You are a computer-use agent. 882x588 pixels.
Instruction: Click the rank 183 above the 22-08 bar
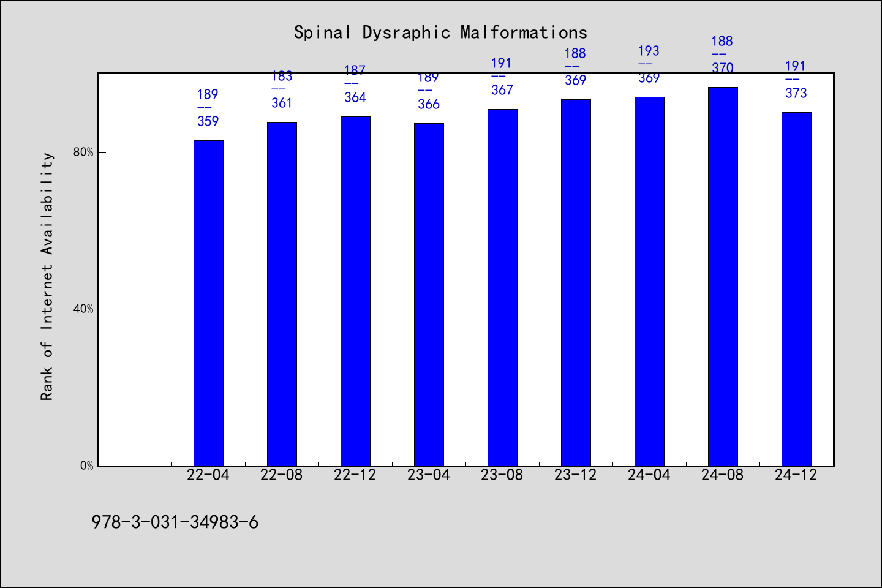click(282, 77)
